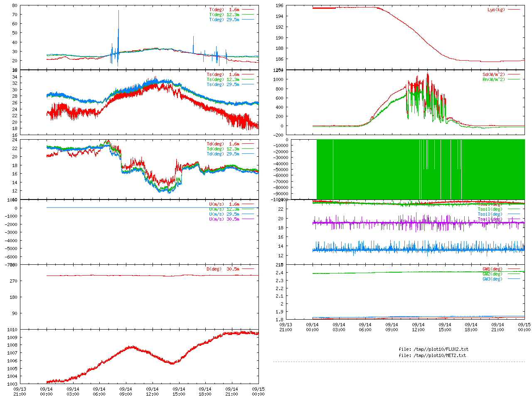Click the '196' tick on the Lys plot
The height and width of the screenshot is (399, 532).
(x=279, y=6)
